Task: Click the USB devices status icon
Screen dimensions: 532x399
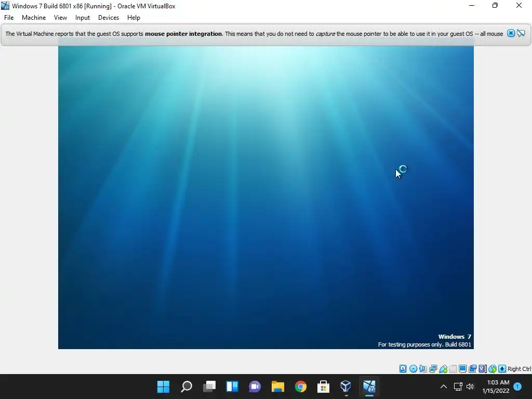Action: [443, 369]
